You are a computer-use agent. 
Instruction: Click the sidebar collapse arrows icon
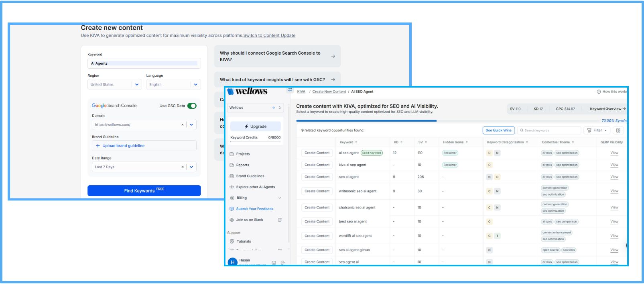(290, 90)
